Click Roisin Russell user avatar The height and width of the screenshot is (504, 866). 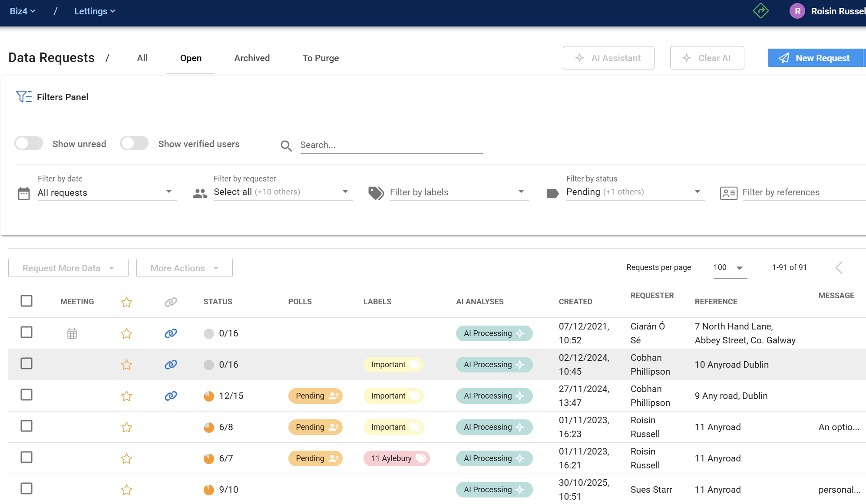click(x=797, y=11)
